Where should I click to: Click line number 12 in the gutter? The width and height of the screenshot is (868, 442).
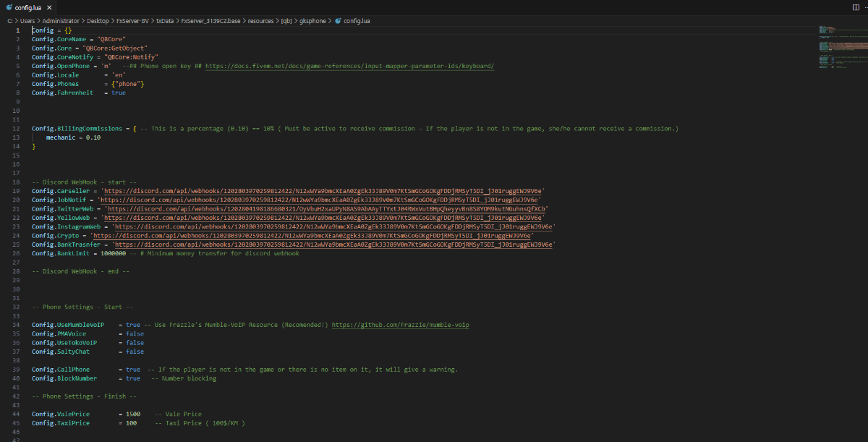coord(14,128)
